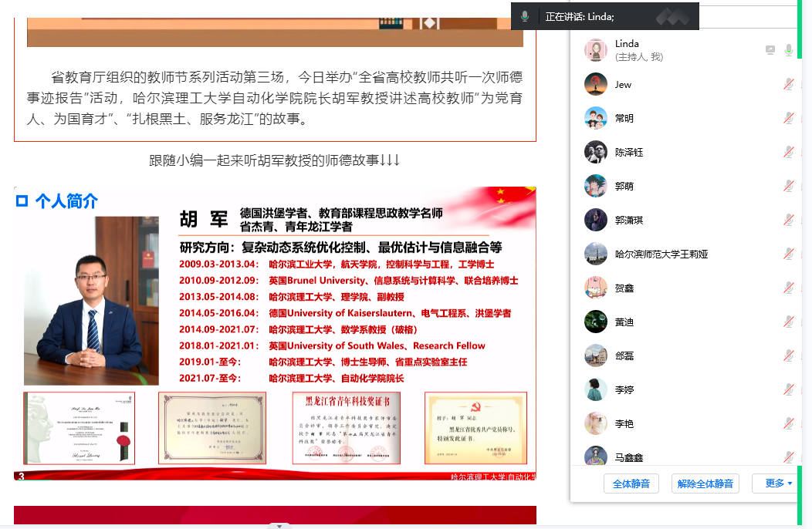The width and height of the screenshot is (812, 529).
Task: Click 胡军's portrait photo in slide
Action: pyautogui.click(x=91, y=301)
